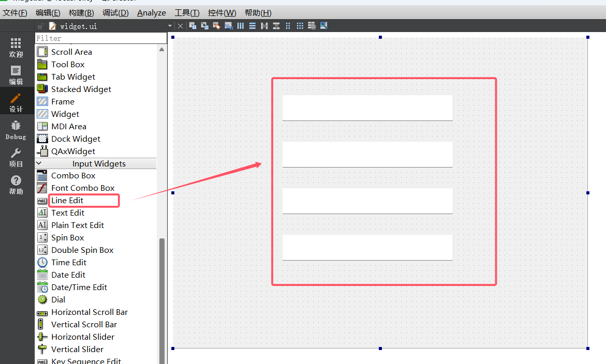Image resolution: width=606 pixels, height=364 pixels.
Task: Open the widget.ui document dropdown
Action: (x=170, y=26)
